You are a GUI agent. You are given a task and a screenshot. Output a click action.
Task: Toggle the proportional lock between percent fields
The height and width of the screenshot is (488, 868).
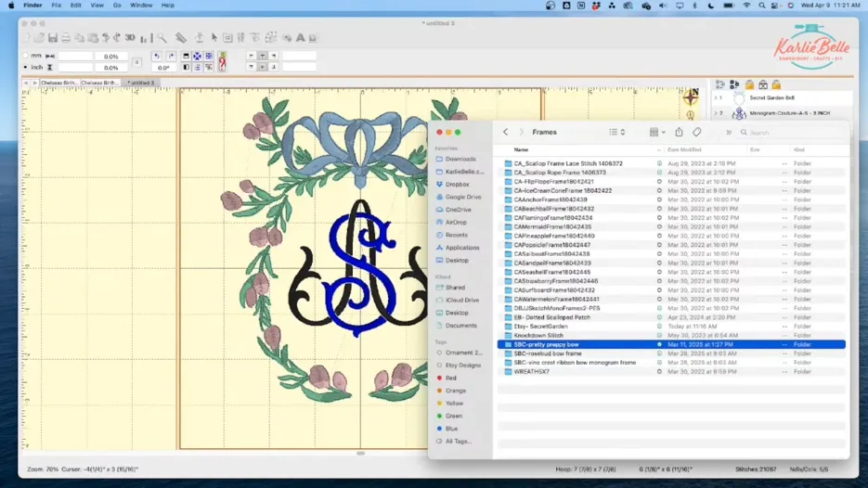point(136,62)
